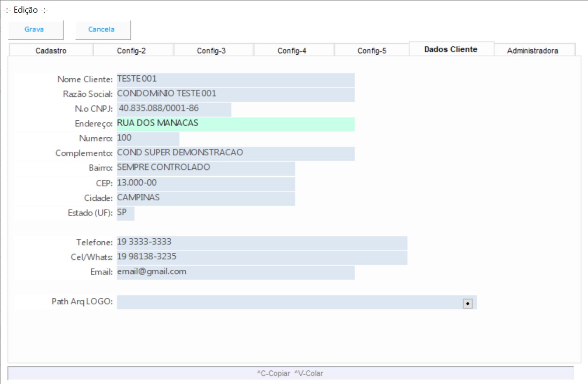This screenshot has width=588, height=384.
Task: Click the Bairro text field
Action: 205,168
